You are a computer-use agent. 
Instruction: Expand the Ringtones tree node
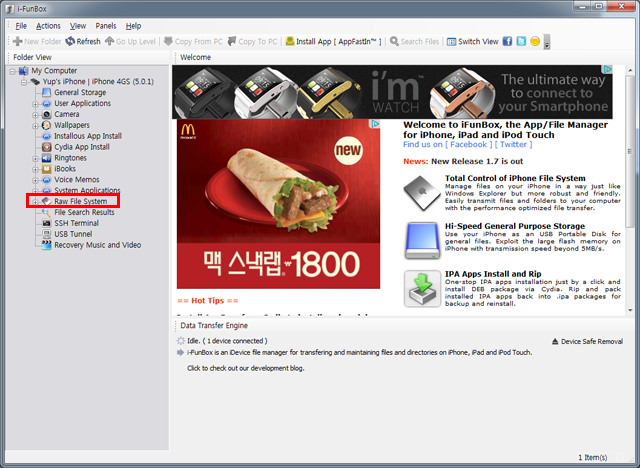tap(36, 158)
